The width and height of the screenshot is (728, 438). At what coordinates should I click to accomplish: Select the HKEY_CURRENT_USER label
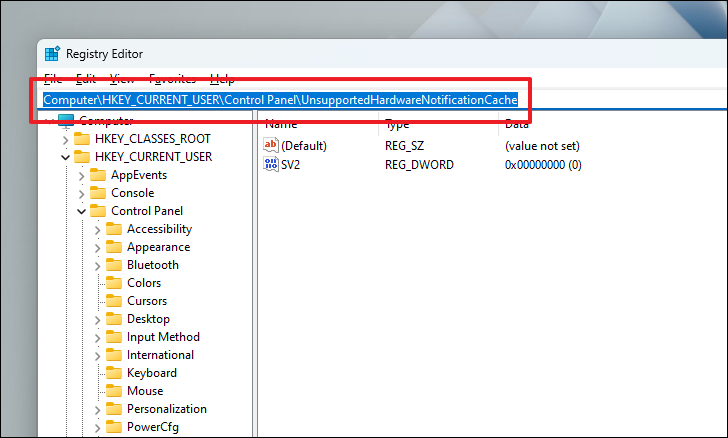(154, 157)
